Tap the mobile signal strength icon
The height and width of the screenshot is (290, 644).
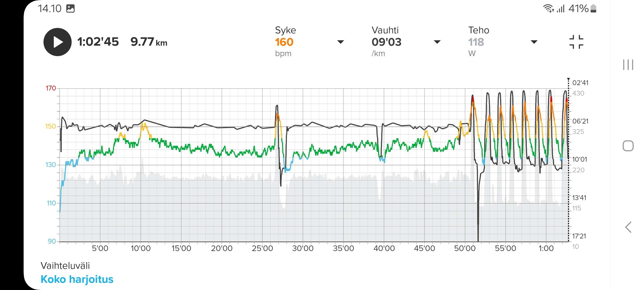click(561, 9)
